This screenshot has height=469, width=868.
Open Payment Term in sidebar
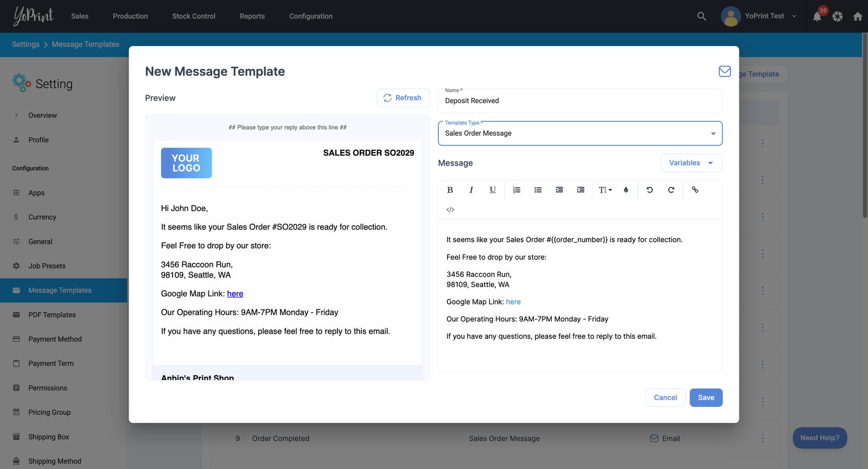[51, 364]
